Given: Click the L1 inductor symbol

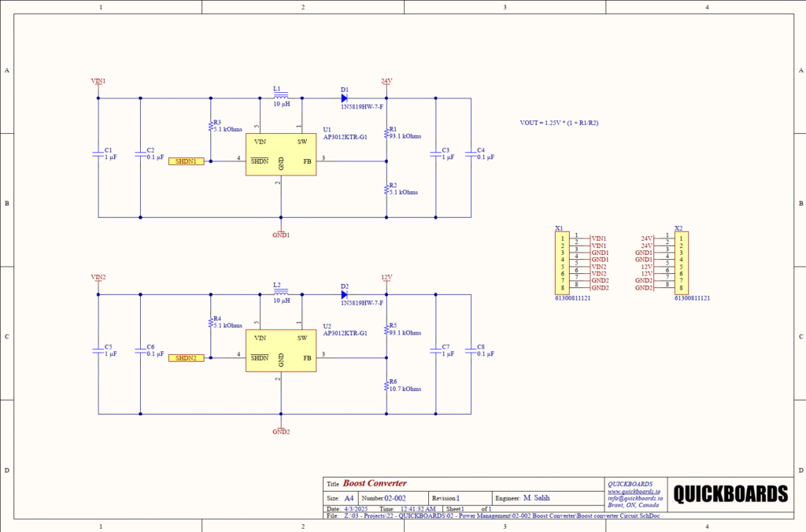Looking at the screenshot, I should [x=280, y=98].
